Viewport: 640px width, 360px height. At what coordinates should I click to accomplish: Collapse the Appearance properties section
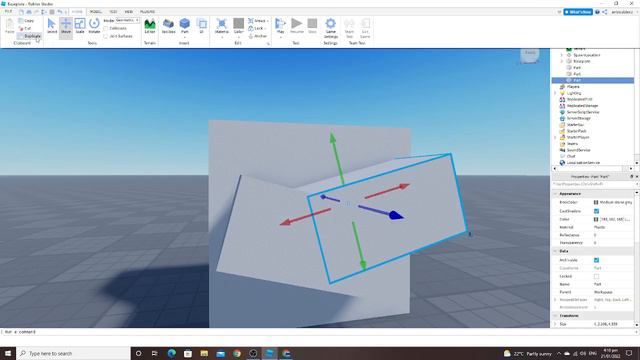556,193
